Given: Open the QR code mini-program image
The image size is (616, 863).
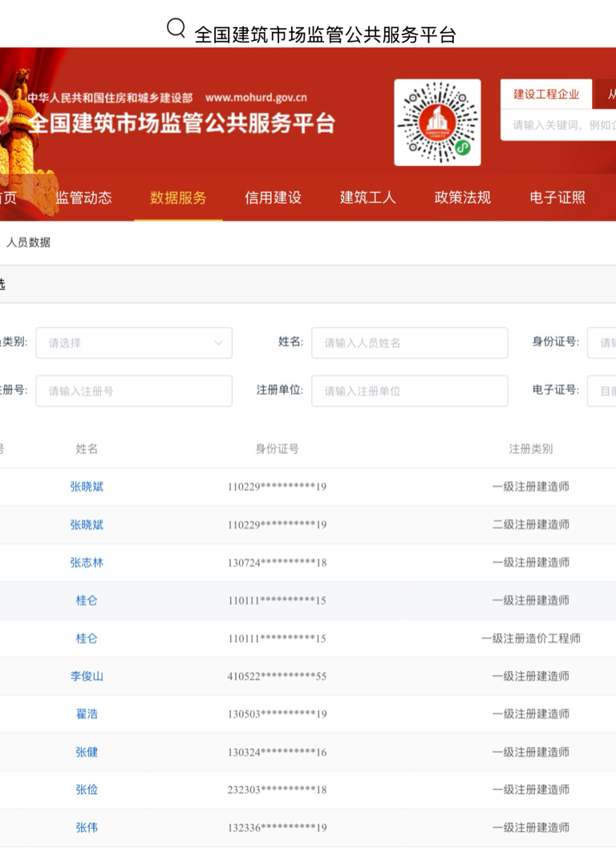Looking at the screenshot, I should pos(438,122).
